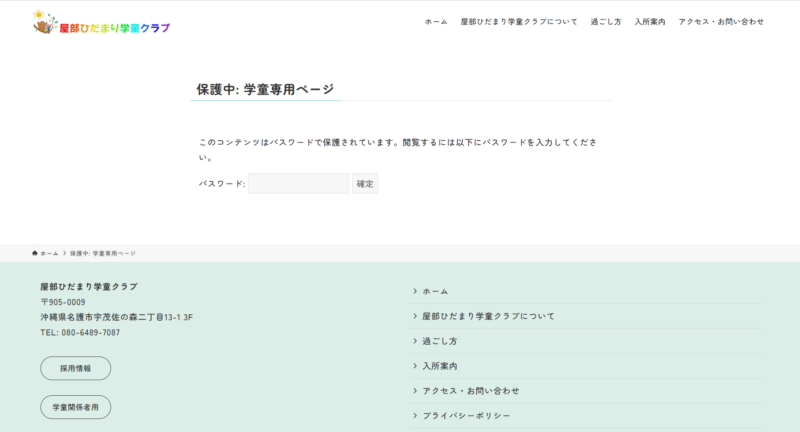This screenshot has width=800, height=432.
Task: Select 過ごし方 in the top navigation
Action: pyautogui.click(x=606, y=22)
